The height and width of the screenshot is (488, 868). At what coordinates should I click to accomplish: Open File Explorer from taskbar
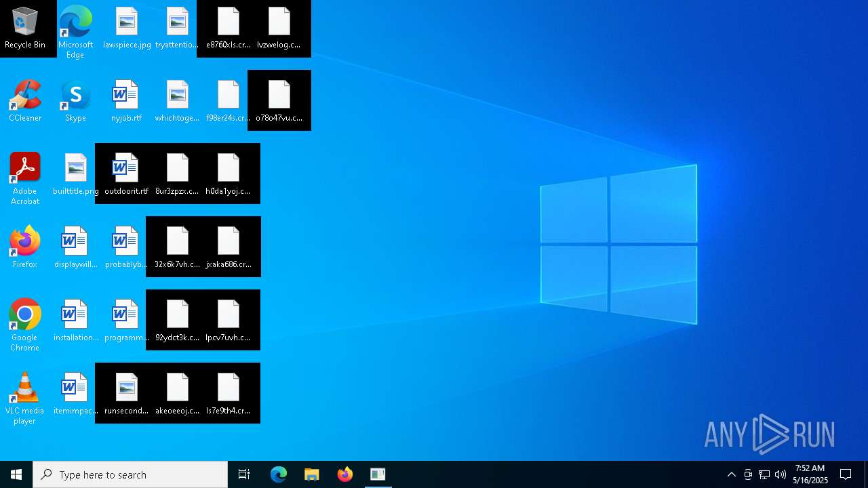pyautogui.click(x=311, y=474)
